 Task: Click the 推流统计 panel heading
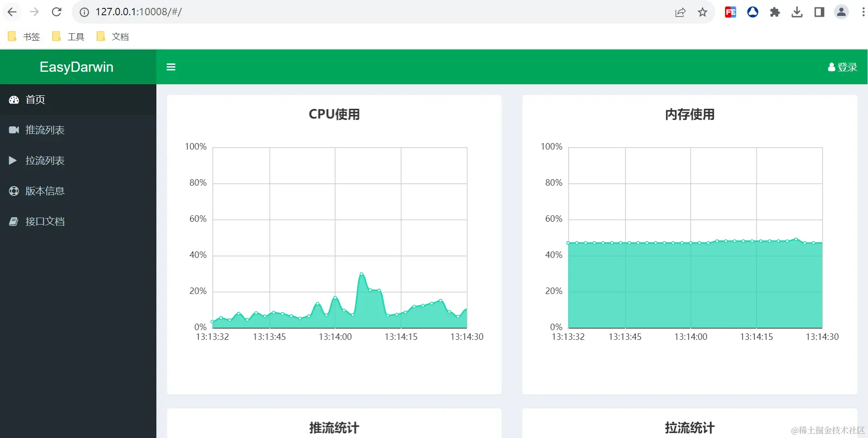coord(334,428)
